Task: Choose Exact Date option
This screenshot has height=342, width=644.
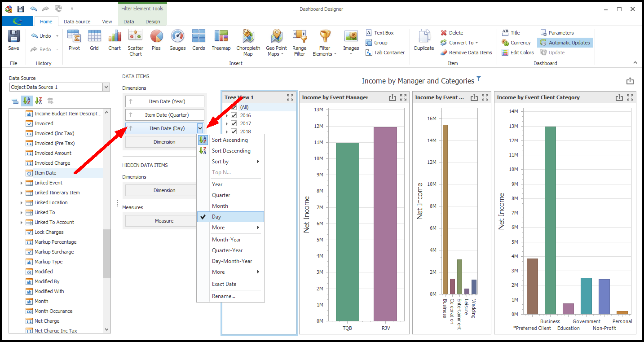Action: point(231,284)
